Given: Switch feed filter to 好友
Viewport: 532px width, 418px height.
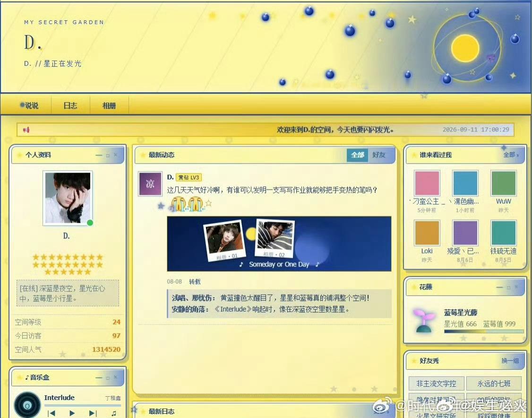Looking at the screenshot, I should point(378,155).
